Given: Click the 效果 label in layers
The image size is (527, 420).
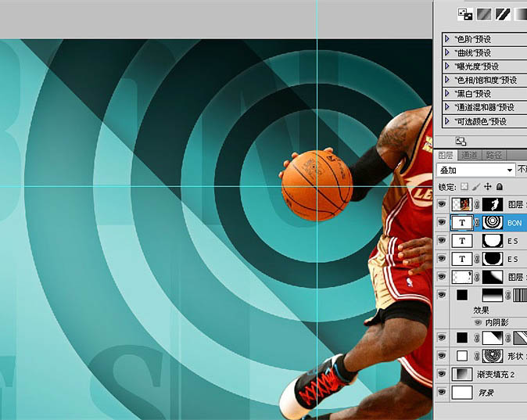Looking at the screenshot, I should pyautogui.click(x=481, y=310).
